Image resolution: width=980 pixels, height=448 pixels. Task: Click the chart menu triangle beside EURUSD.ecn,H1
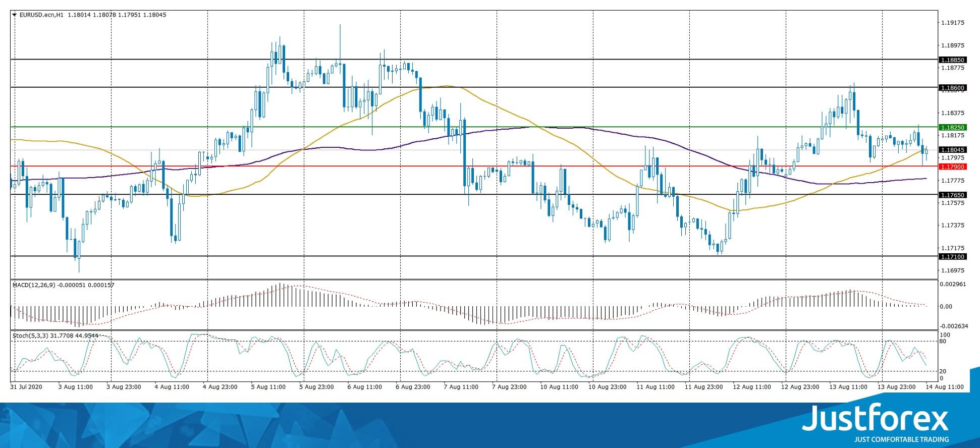(x=14, y=15)
